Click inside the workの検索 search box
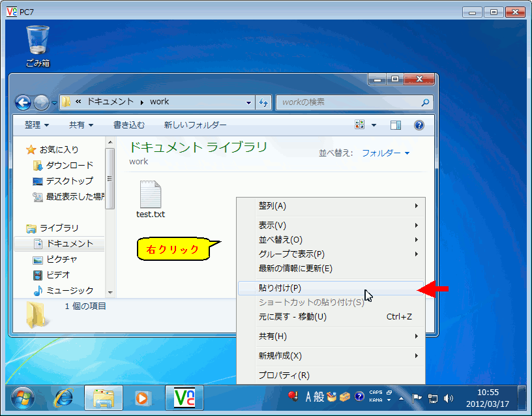The height and width of the screenshot is (416, 532). point(352,102)
